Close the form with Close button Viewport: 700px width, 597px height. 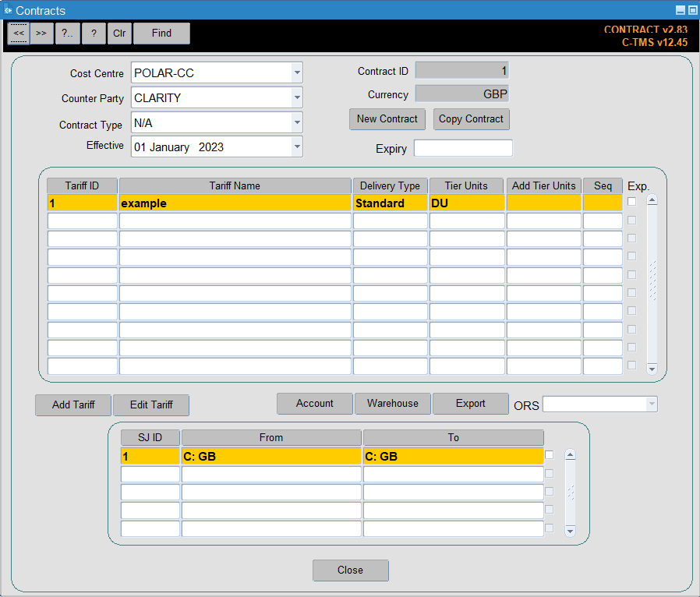[x=351, y=571]
